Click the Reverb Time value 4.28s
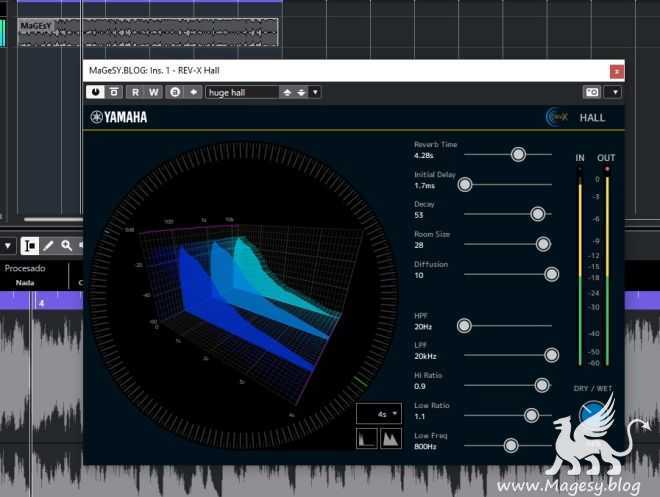The width and height of the screenshot is (660, 497). click(x=423, y=156)
